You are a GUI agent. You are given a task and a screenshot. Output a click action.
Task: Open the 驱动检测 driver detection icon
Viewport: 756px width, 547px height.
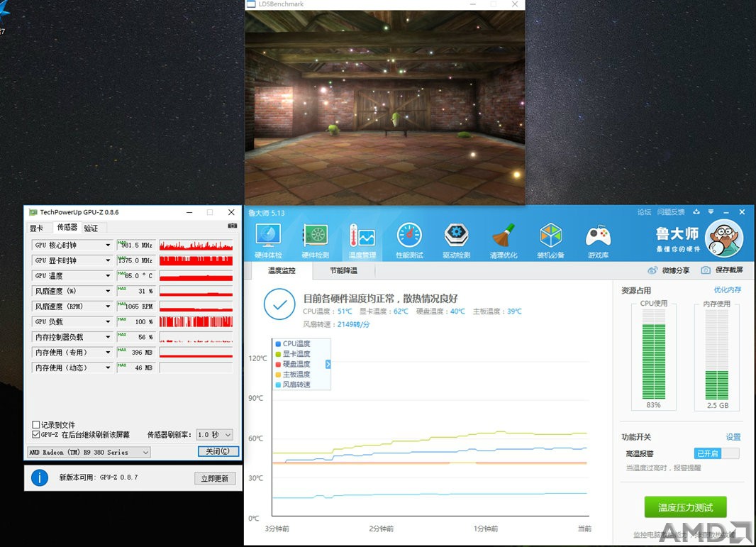coord(456,241)
